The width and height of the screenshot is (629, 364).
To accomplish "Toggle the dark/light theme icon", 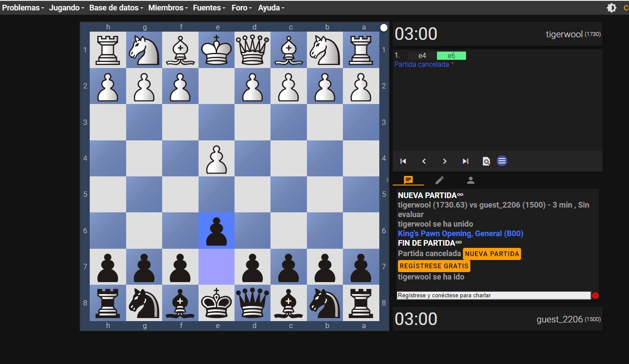I will coord(611,8).
